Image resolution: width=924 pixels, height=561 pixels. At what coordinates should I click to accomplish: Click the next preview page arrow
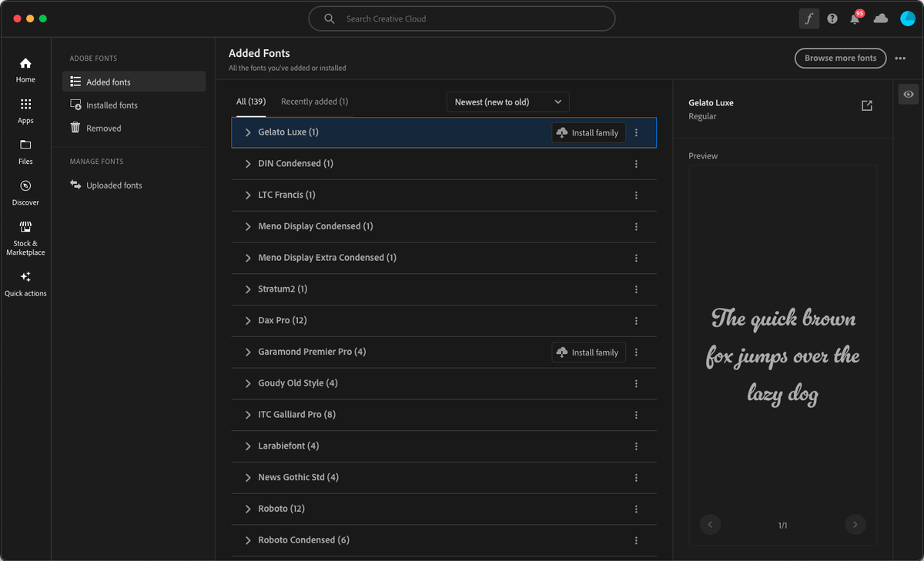tap(855, 524)
